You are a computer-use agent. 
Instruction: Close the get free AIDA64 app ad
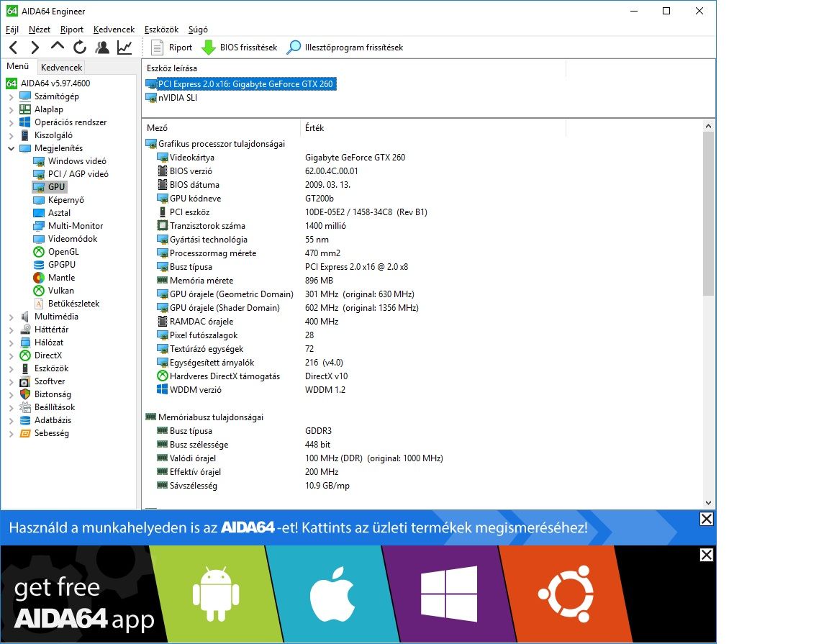coord(707,555)
